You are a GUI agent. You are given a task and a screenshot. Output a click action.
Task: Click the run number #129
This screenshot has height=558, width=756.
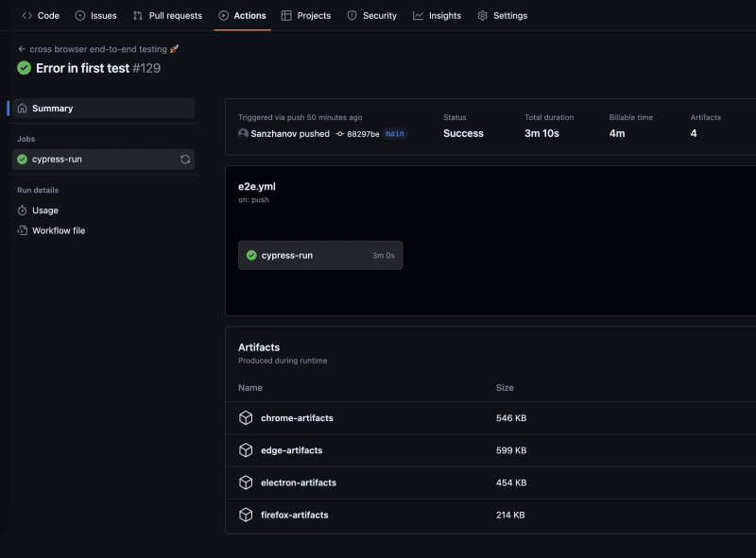click(x=146, y=68)
